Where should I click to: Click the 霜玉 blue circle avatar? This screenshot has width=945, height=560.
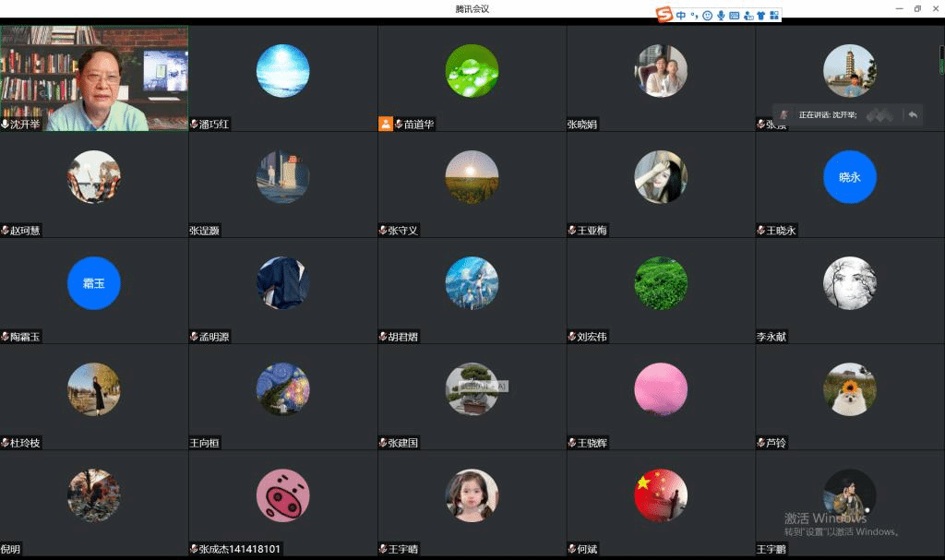94,283
